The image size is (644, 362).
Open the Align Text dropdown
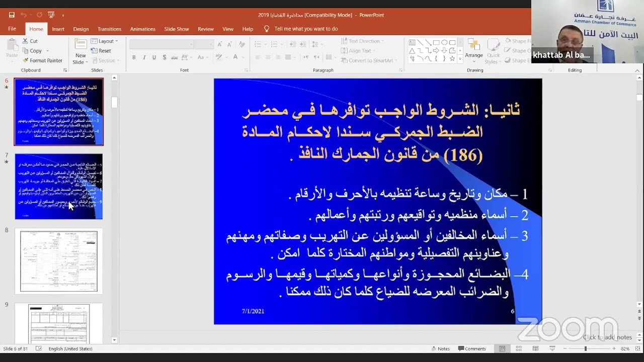click(x=358, y=51)
